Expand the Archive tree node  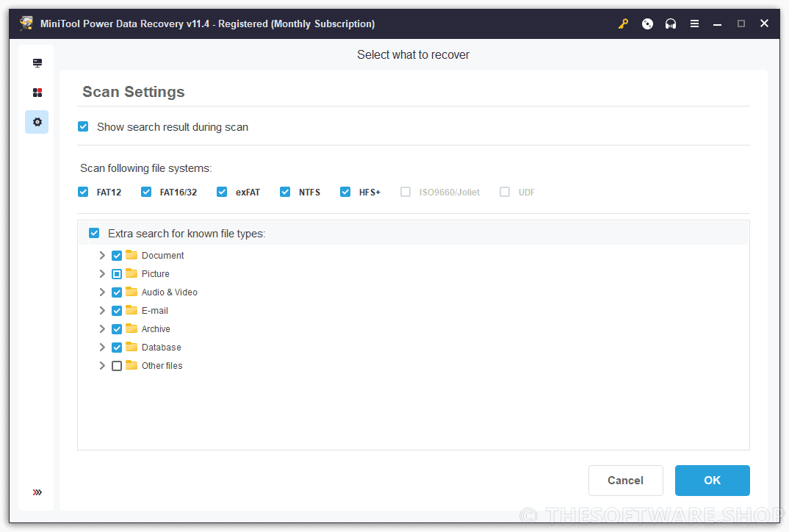tap(102, 328)
